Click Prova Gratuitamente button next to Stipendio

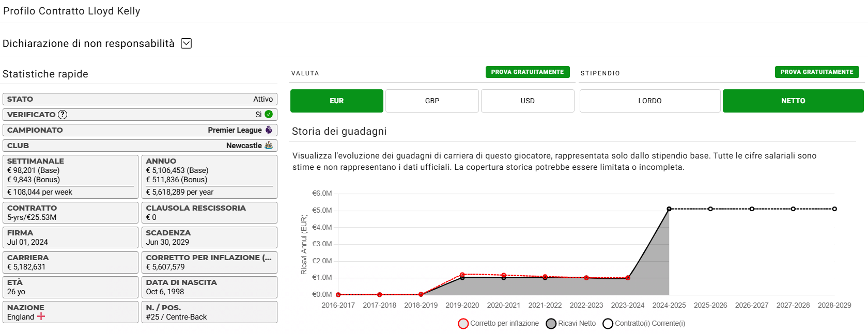(x=817, y=72)
